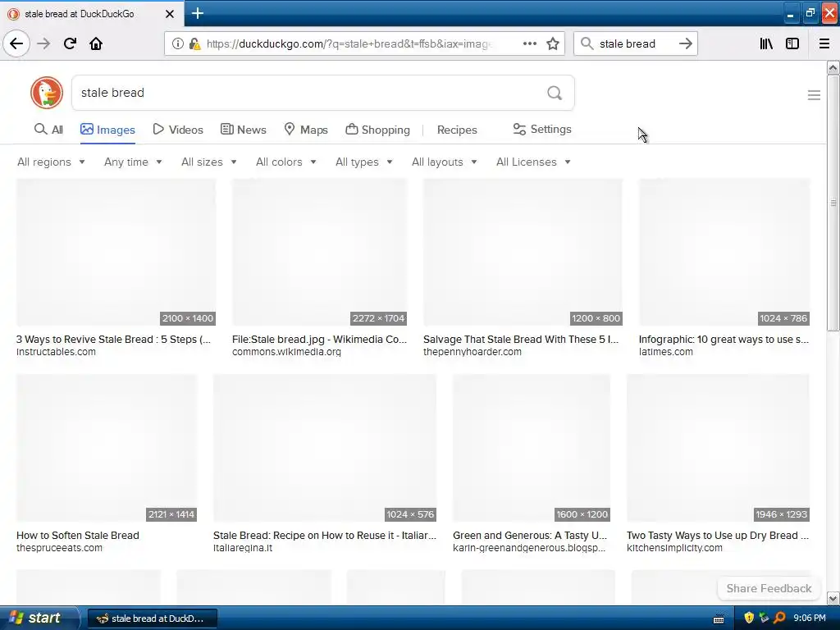
Task: Bookmark this page with the star
Action: tap(553, 43)
